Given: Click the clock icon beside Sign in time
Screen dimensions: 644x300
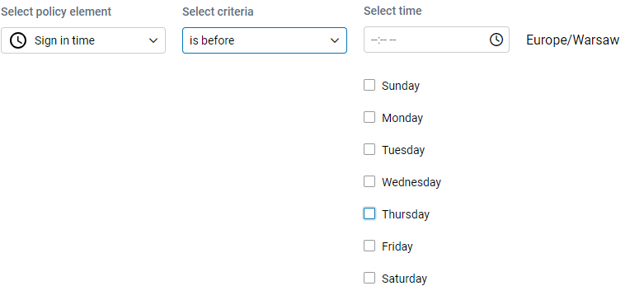Looking at the screenshot, I should (x=18, y=40).
